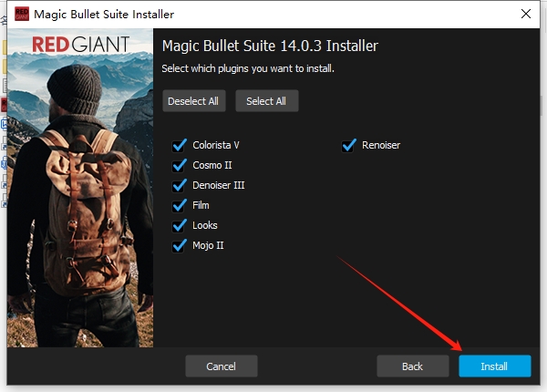This screenshot has width=547, height=392.
Task: Toggle the Mojo II checkbox
Action: click(180, 246)
